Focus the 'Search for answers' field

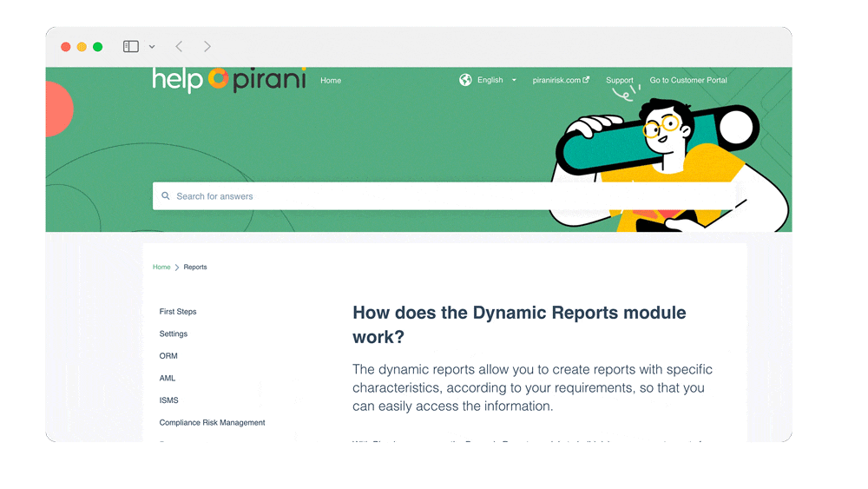(347, 196)
